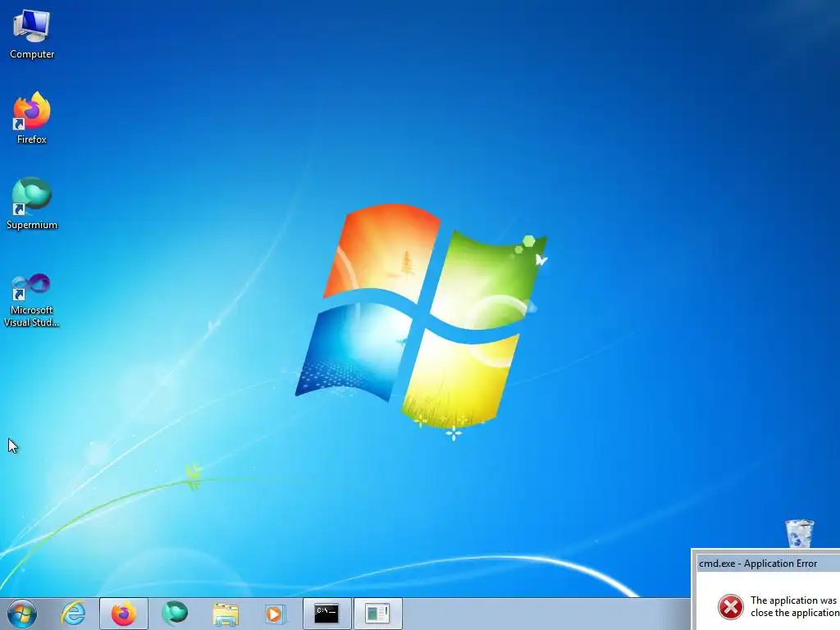This screenshot has height=630, width=840.
Task: Select the Microsoft Visual Studio desktop shortcut
Action: [x=32, y=300]
